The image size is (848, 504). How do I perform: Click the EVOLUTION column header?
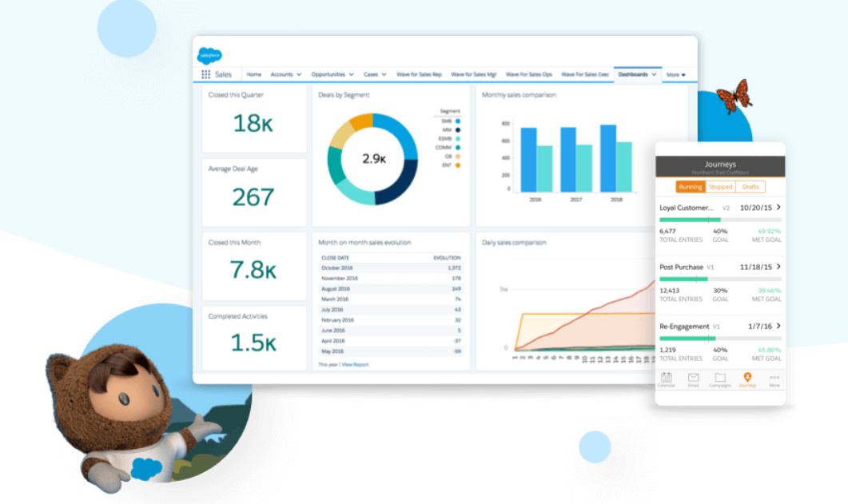[x=448, y=258]
